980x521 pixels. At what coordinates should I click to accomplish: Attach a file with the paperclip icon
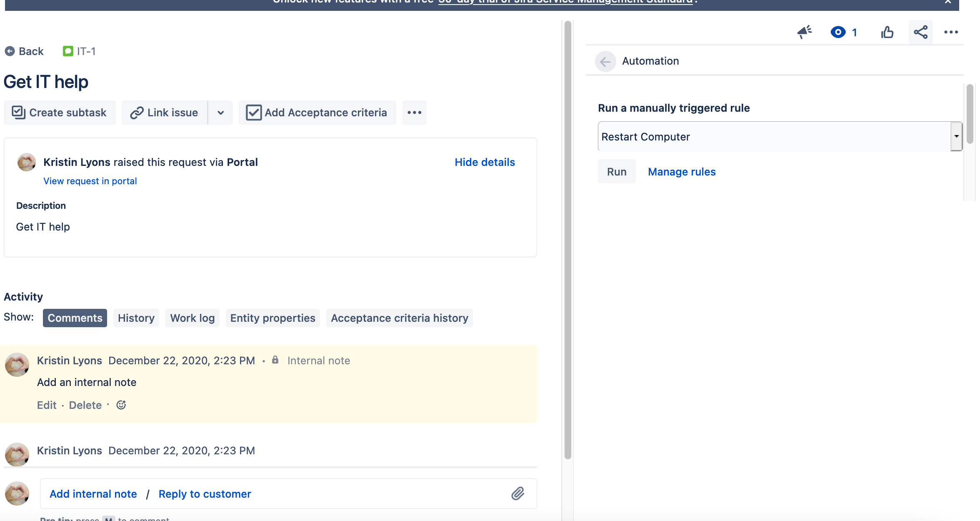[x=518, y=493]
